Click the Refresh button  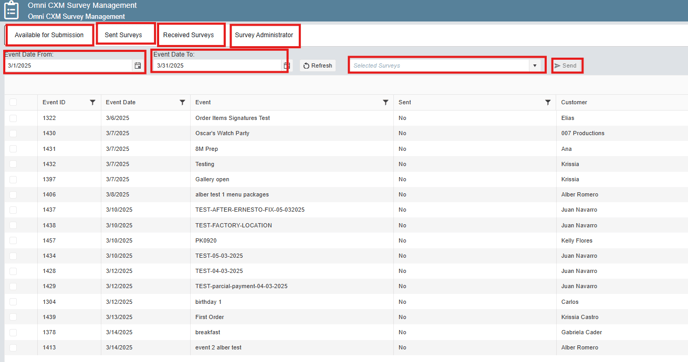pos(318,66)
